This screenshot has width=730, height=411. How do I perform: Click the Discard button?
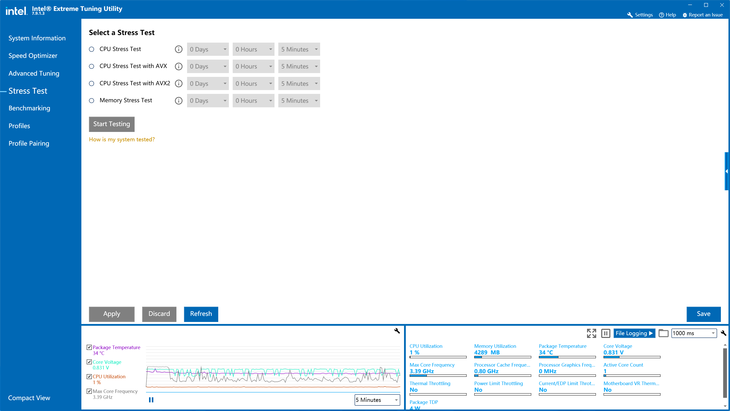click(x=159, y=314)
